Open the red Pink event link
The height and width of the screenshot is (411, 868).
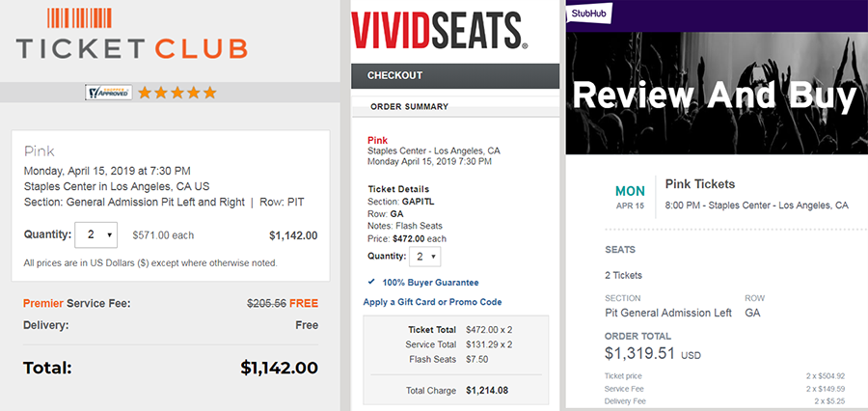(x=377, y=140)
